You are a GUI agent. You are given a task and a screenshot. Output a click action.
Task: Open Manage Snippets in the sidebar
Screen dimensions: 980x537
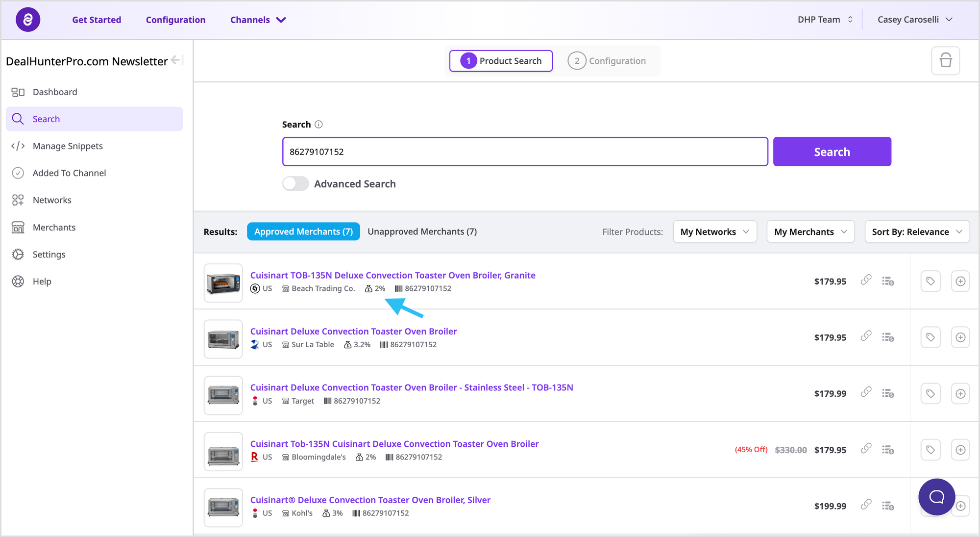tap(68, 146)
